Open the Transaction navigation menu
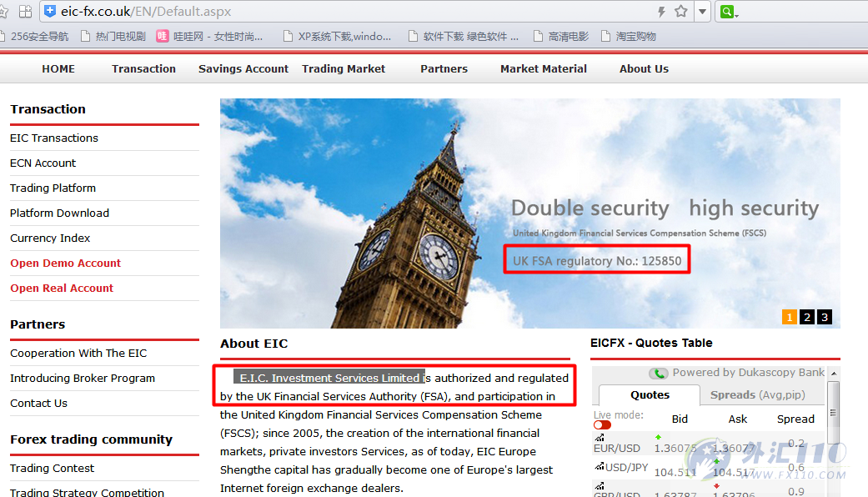The height and width of the screenshot is (497, 868). 143,69
